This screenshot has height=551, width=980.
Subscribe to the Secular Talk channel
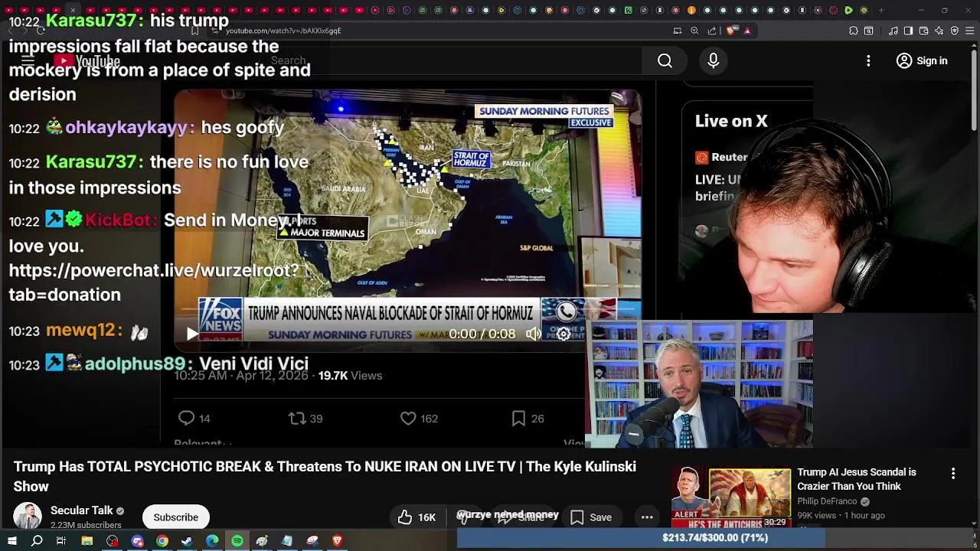click(175, 517)
